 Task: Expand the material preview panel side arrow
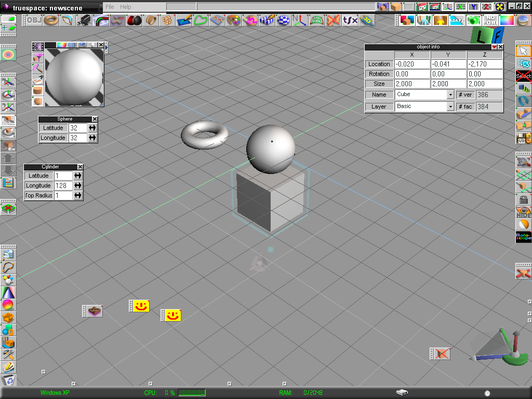click(106, 48)
